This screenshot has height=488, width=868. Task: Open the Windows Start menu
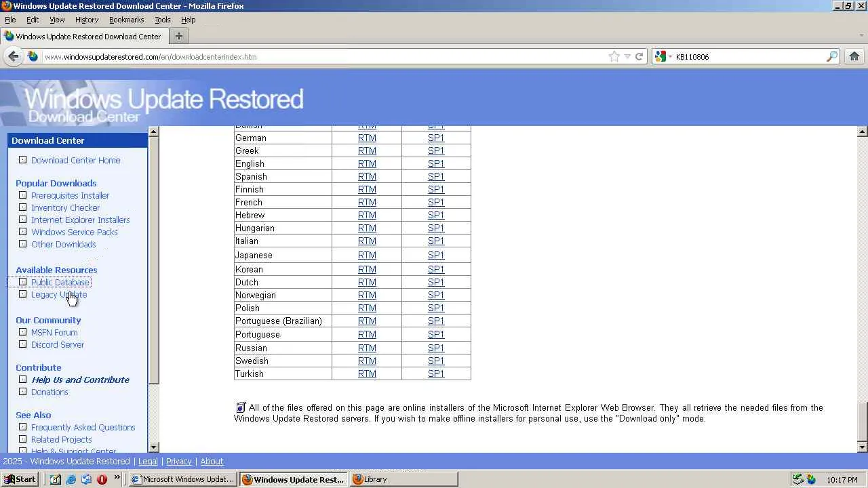[x=19, y=479]
